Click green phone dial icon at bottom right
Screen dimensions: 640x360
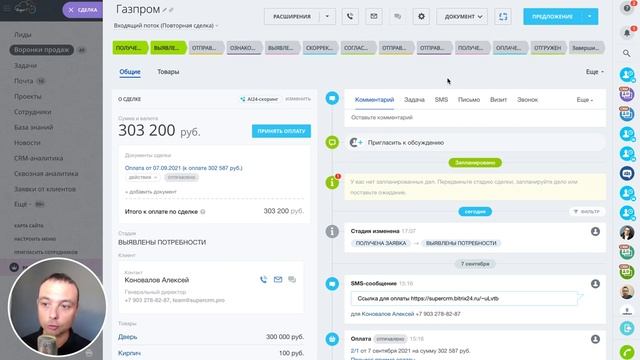pyautogui.click(x=627, y=351)
